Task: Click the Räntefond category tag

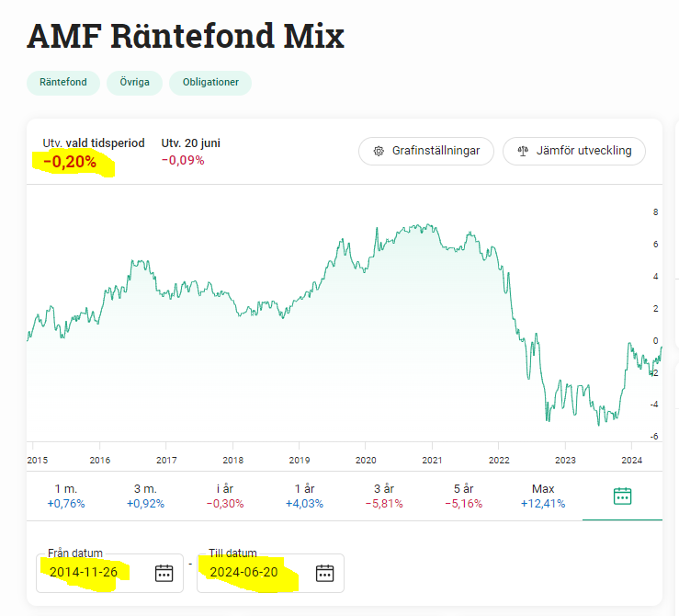Action: pyautogui.click(x=62, y=83)
